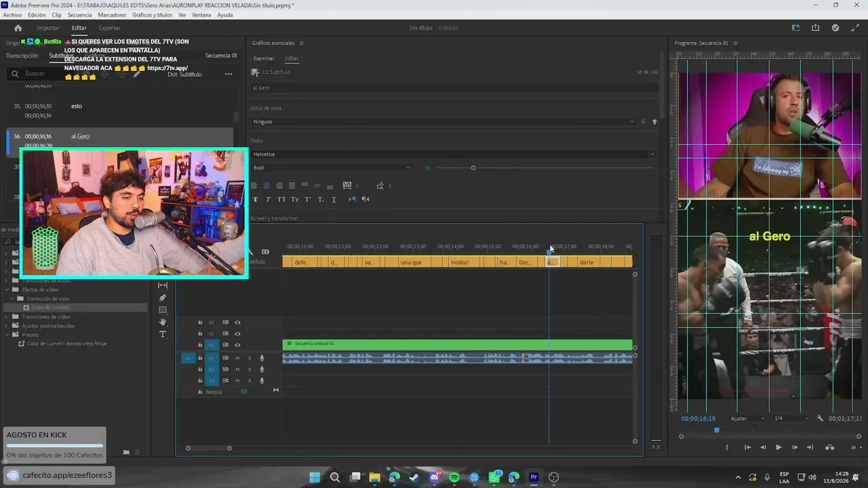Justify the subtitle text
Image resolution: width=868 pixels, height=488 pixels.
292,186
